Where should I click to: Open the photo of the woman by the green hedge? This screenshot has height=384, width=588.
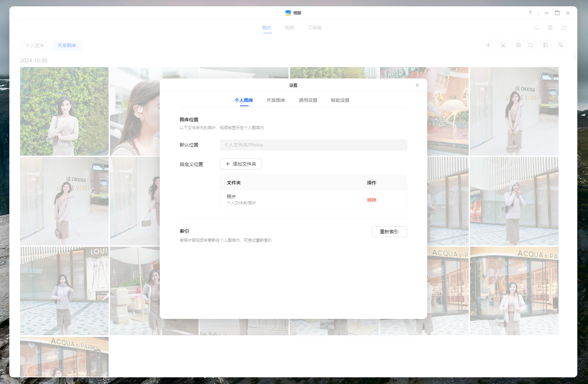pos(64,111)
